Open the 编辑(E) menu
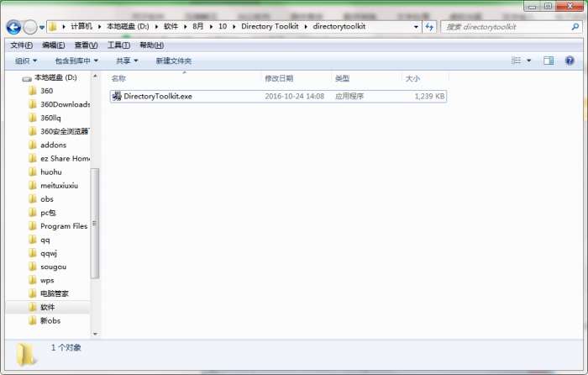The width and height of the screenshot is (588, 375). tap(53, 45)
